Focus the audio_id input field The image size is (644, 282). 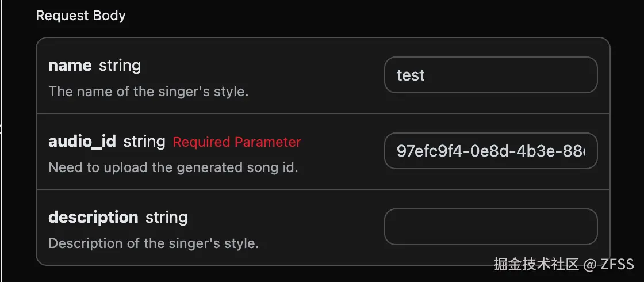coord(490,151)
